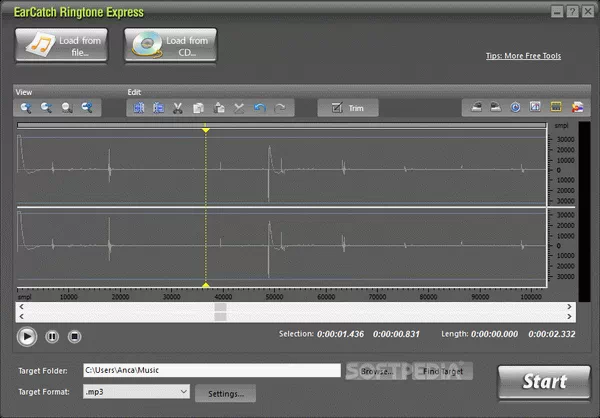Click the blue clock icon in right toolbar

(515, 107)
